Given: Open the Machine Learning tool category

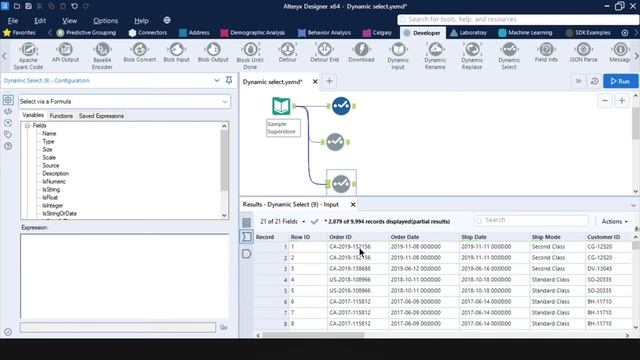Looking at the screenshot, I should click(525, 33).
